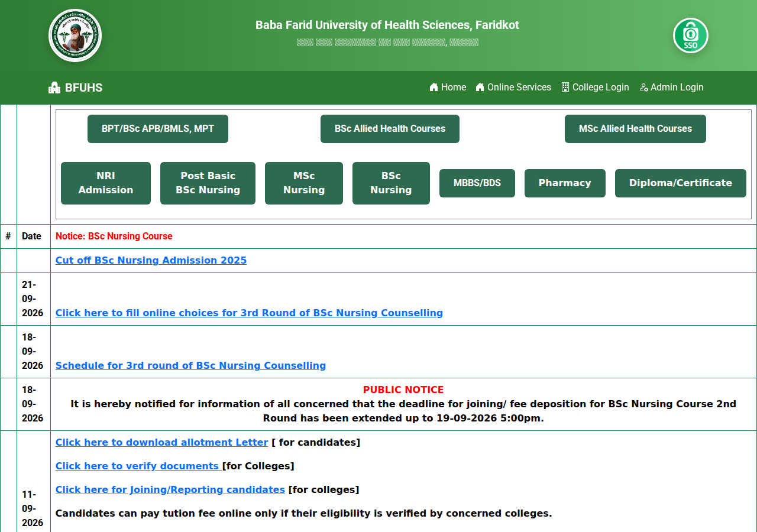
Task: Click the '#' column header
Action: tap(8, 236)
